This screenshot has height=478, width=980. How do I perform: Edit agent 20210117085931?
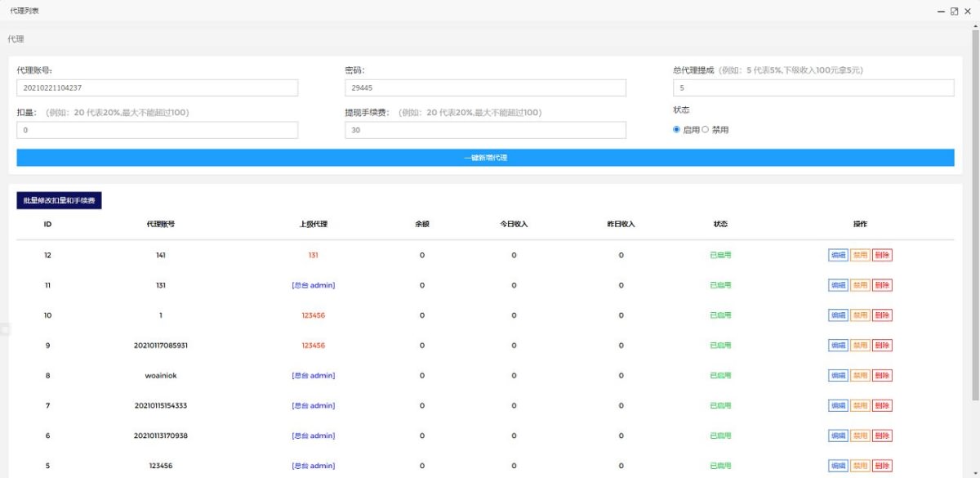click(838, 346)
